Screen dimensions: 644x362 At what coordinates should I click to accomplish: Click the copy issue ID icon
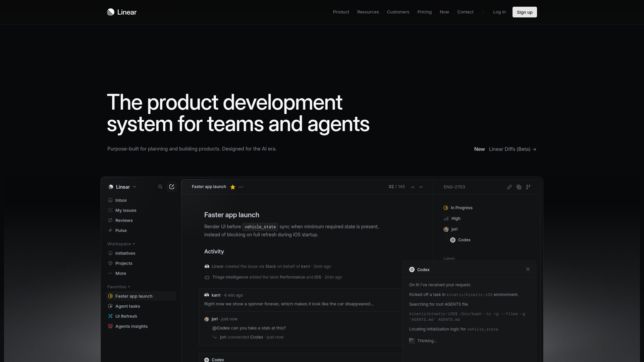519,187
